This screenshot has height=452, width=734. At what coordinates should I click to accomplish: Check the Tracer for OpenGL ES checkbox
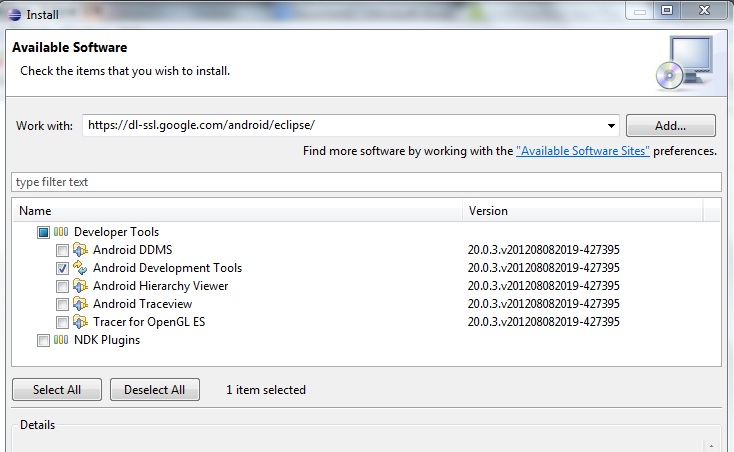coord(62,322)
